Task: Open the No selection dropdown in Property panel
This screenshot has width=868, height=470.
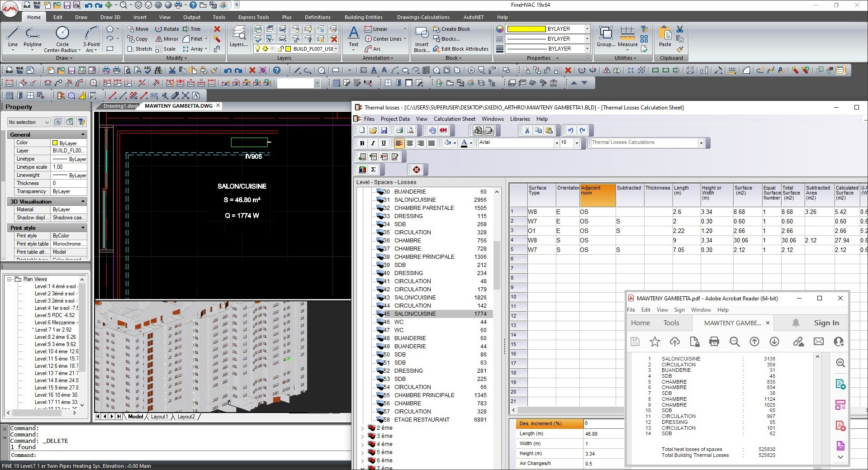Action: click(28, 122)
